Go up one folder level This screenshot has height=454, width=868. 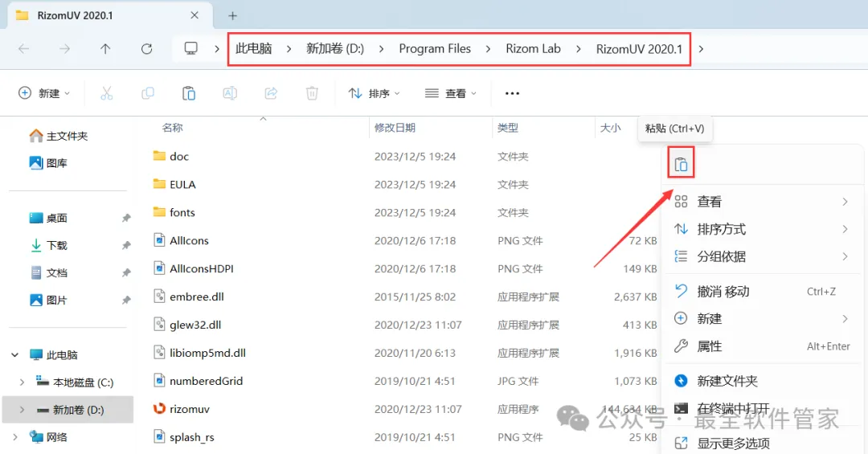point(105,49)
